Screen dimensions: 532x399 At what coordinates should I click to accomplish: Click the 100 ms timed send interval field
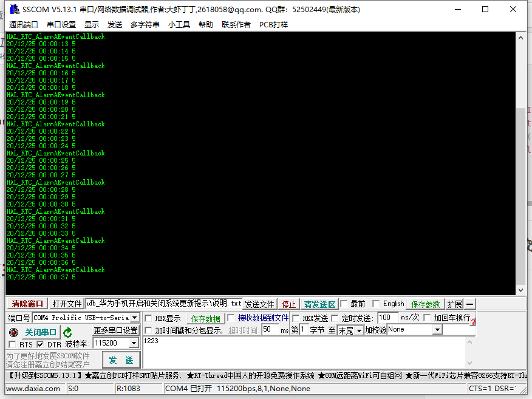coord(388,318)
